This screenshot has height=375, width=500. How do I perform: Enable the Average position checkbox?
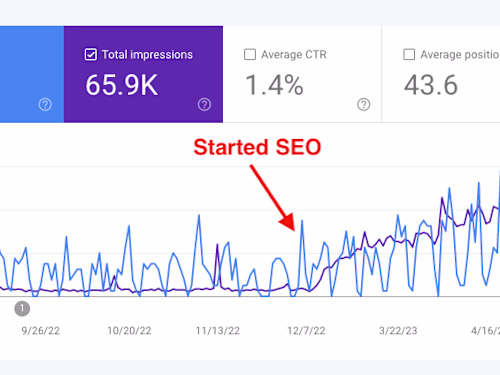pos(409,54)
